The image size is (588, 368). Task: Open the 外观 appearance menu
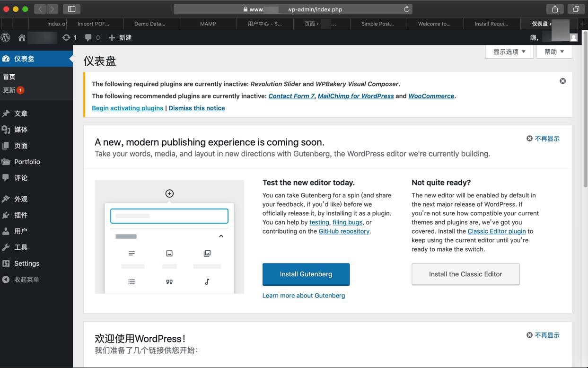pos(36,199)
